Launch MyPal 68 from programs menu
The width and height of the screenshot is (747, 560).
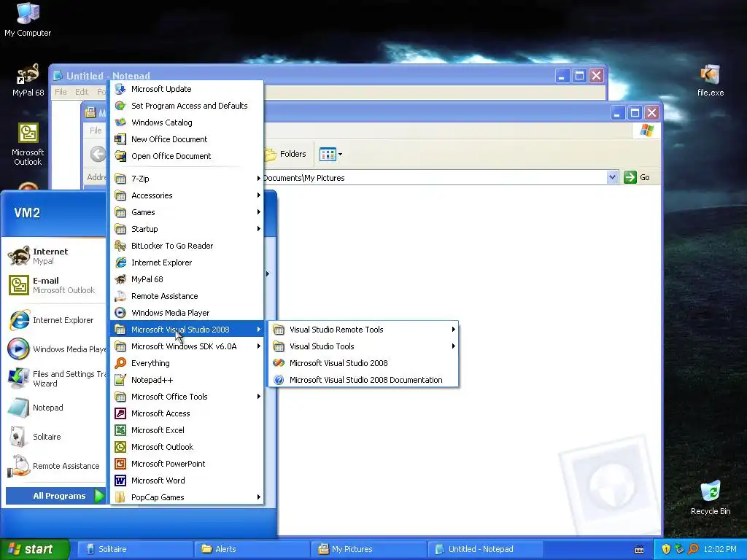(x=187, y=279)
